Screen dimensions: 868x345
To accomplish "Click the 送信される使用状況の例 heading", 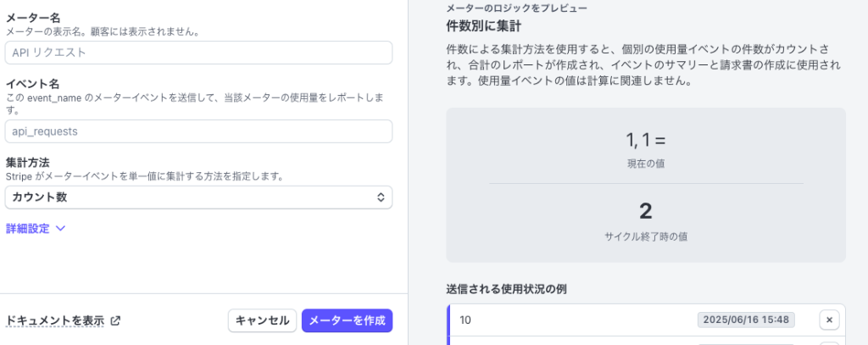I will click(506, 289).
